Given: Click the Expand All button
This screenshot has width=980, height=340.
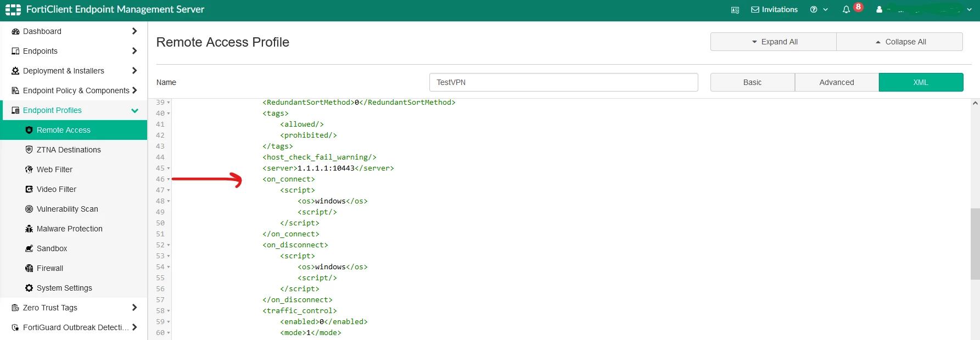Looking at the screenshot, I should click(774, 42).
